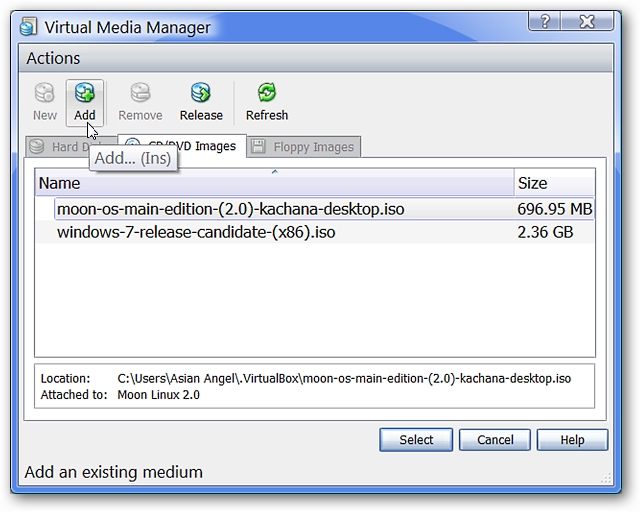
Task: Select moon-os-main-edition kachana-desktop.iso entry
Action: [x=315, y=209]
